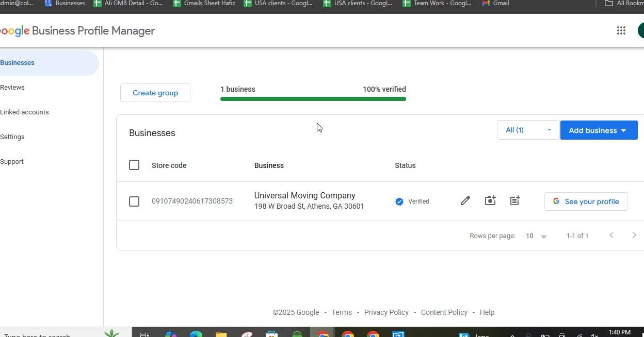Open the Help footer link
Image resolution: width=644 pixels, height=337 pixels.
click(487, 312)
